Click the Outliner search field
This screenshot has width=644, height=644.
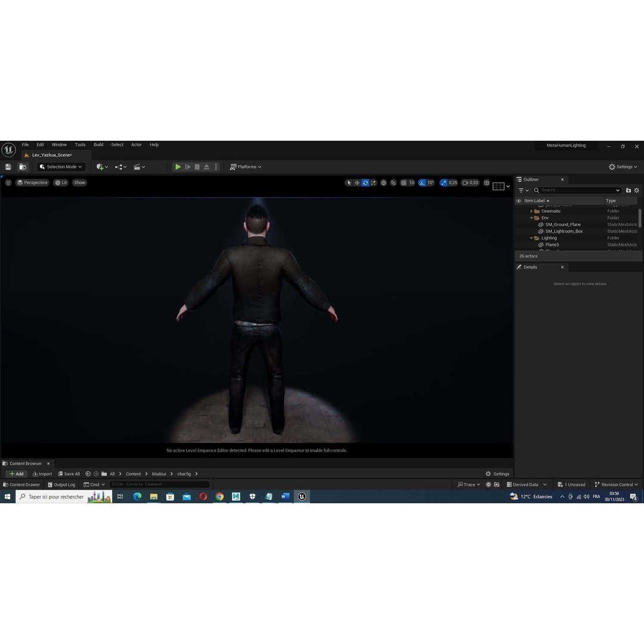(577, 190)
